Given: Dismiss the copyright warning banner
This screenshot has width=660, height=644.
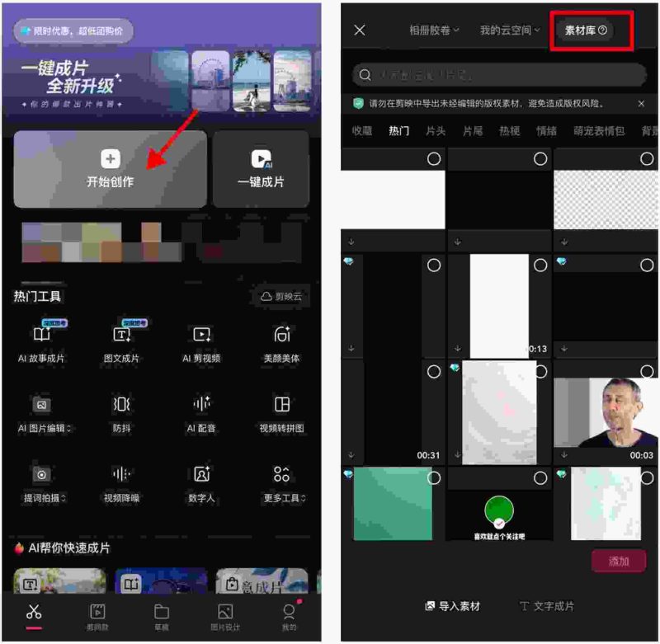Looking at the screenshot, I should pos(641,104).
